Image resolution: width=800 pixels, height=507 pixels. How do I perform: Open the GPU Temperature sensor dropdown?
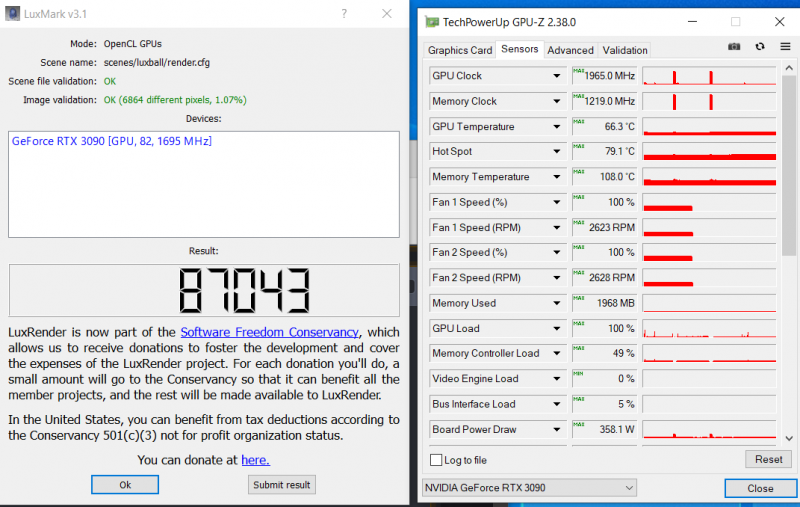click(557, 126)
